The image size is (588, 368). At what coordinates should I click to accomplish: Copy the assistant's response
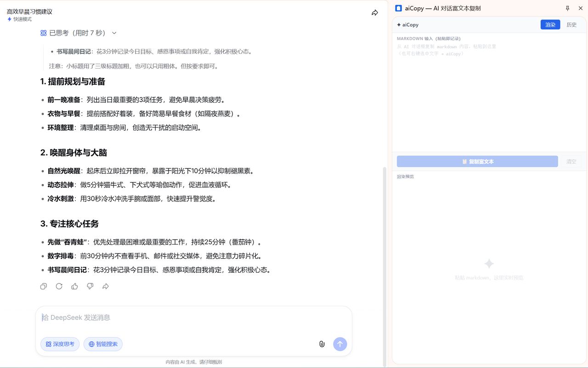click(43, 286)
